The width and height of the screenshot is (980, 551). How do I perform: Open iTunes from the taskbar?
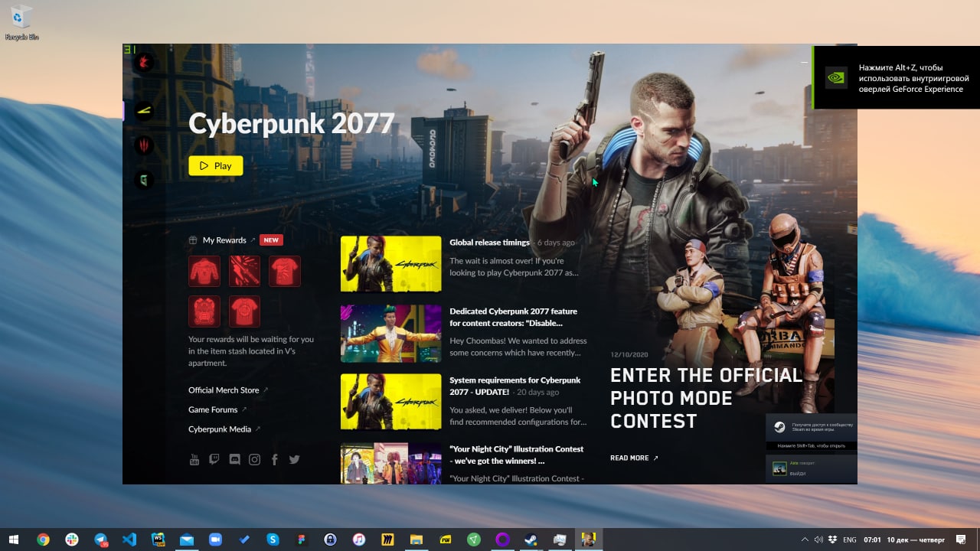click(359, 540)
